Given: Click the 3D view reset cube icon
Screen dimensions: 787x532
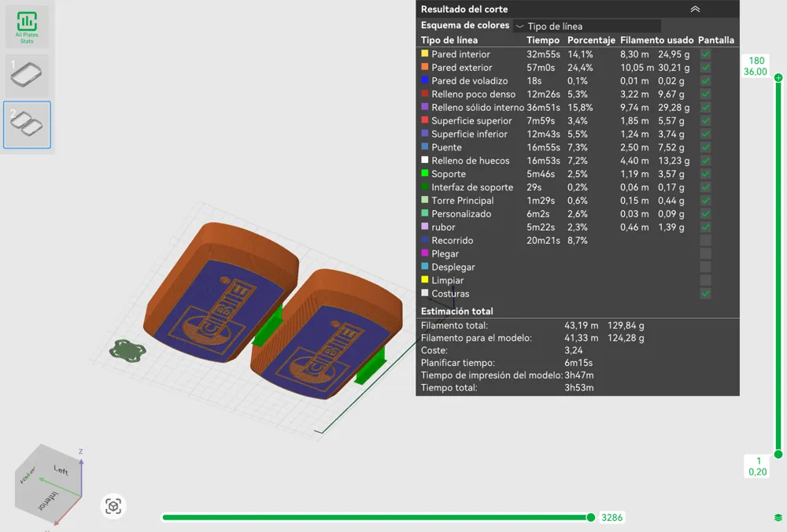Looking at the screenshot, I should 113,506.
